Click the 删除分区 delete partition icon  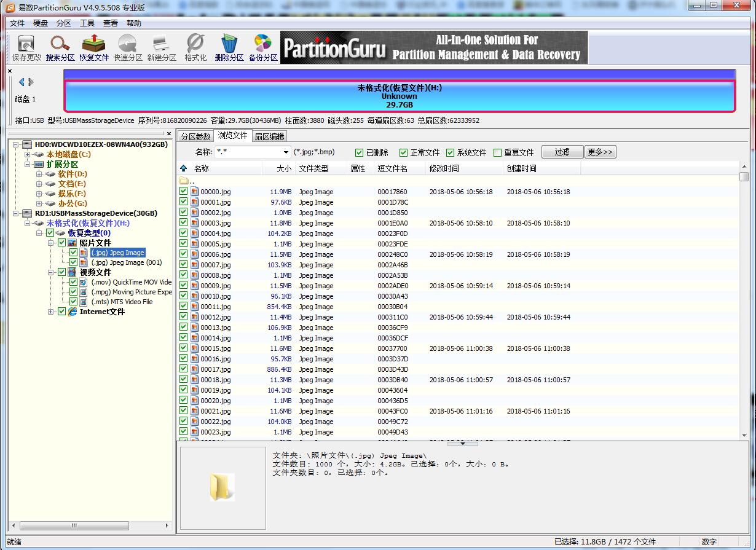click(x=229, y=48)
